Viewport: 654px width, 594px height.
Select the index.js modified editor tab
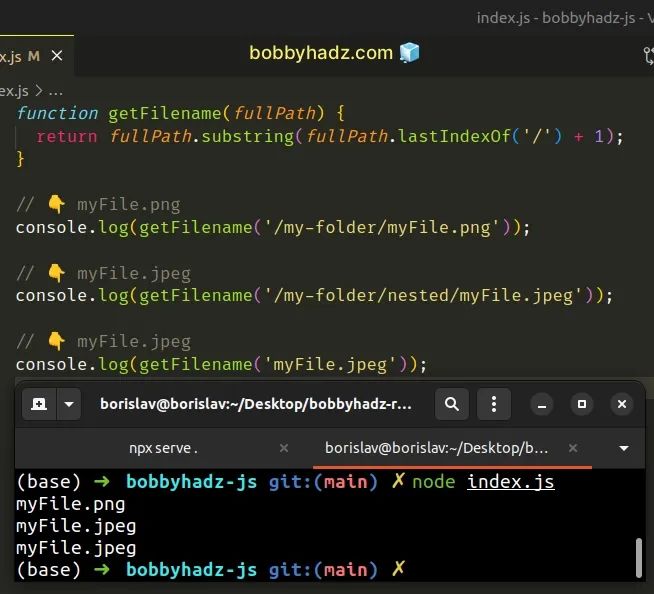[x=37, y=55]
